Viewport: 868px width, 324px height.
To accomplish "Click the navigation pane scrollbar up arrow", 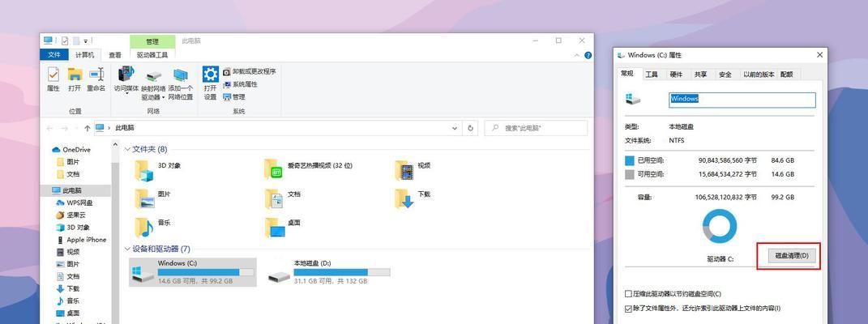I will [x=116, y=144].
